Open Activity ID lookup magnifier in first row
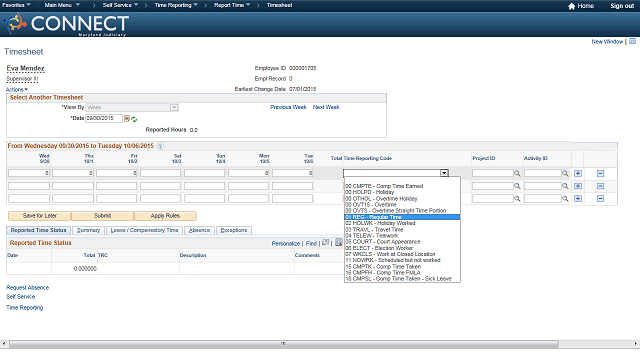 tap(565, 173)
